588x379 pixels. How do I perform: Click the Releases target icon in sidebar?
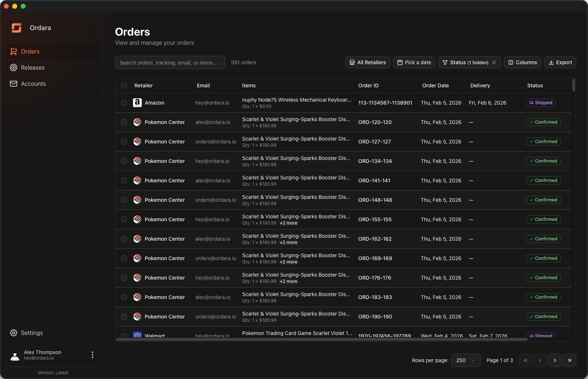pyautogui.click(x=13, y=68)
